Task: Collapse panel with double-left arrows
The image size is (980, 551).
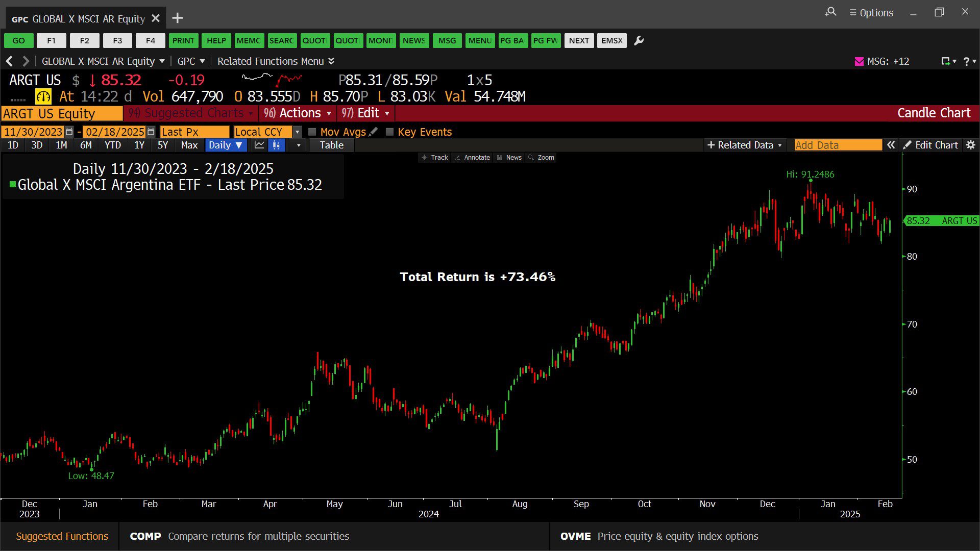Action: tap(891, 145)
